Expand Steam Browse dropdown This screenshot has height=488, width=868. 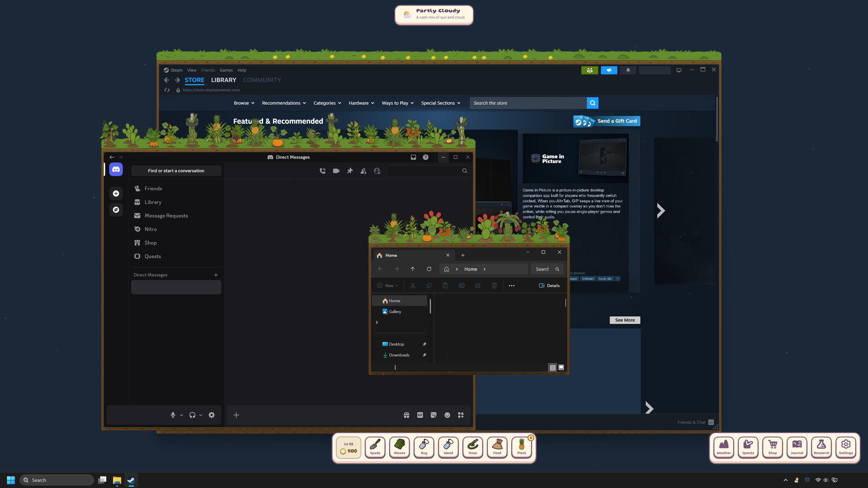244,103
